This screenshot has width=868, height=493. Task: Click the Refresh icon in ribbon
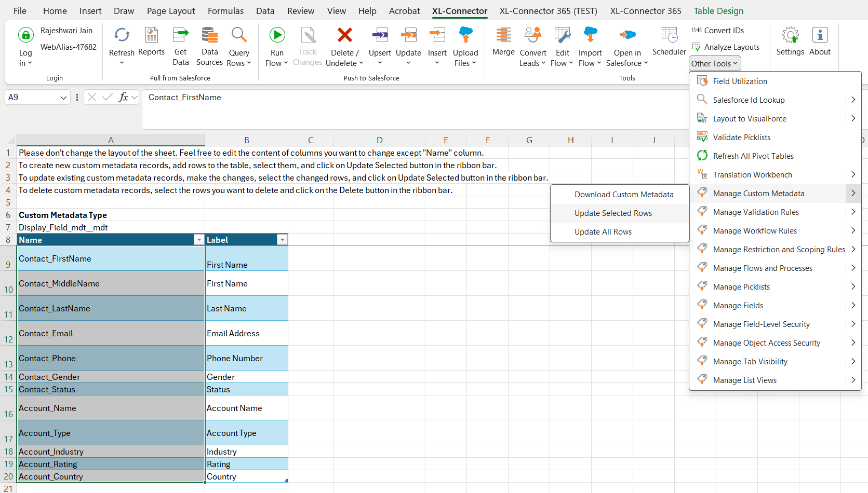point(122,36)
